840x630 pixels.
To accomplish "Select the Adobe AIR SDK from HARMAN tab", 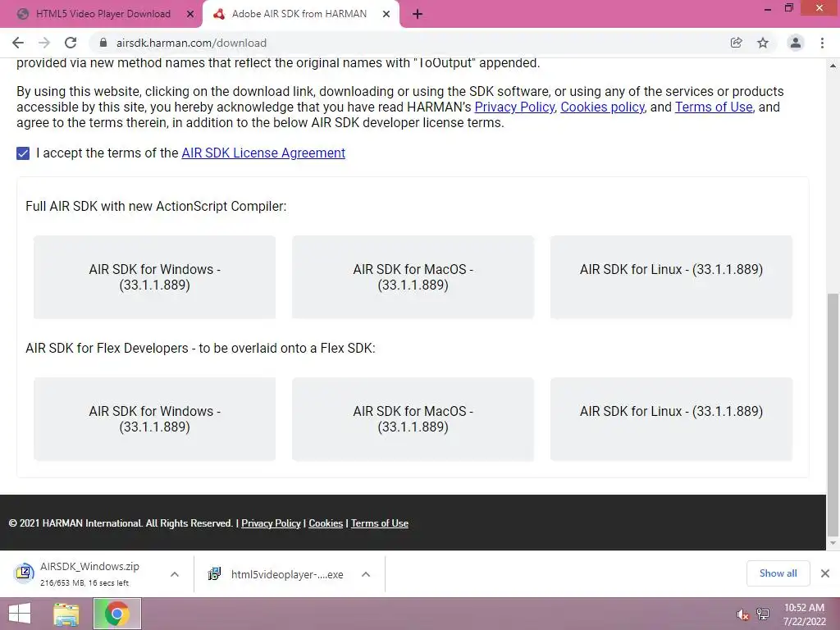I will pyautogui.click(x=299, y=14).
